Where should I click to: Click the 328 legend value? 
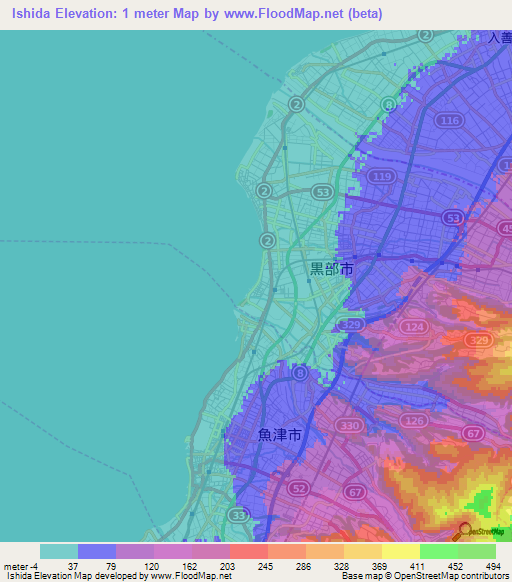pos(341,566)
